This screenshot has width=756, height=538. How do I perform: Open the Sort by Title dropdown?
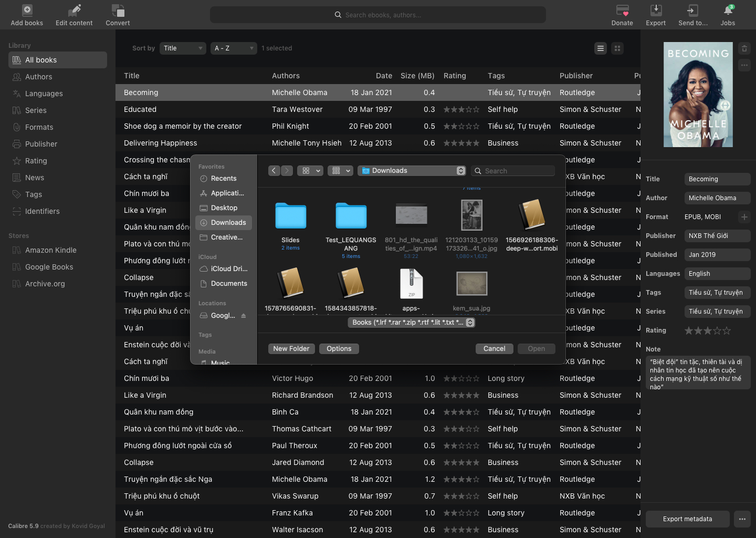(183, 48)
